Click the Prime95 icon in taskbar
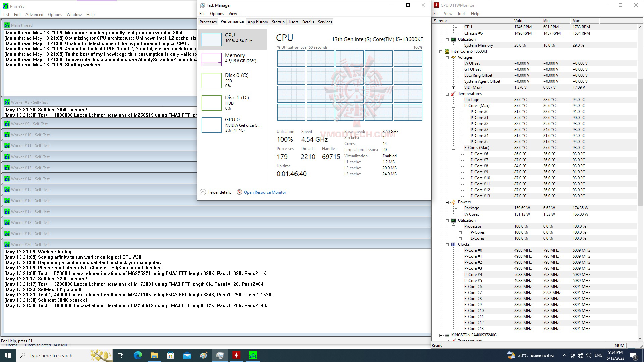Image resolution: width=644 pixels, height=362 pixels. [x=253, y=355]
